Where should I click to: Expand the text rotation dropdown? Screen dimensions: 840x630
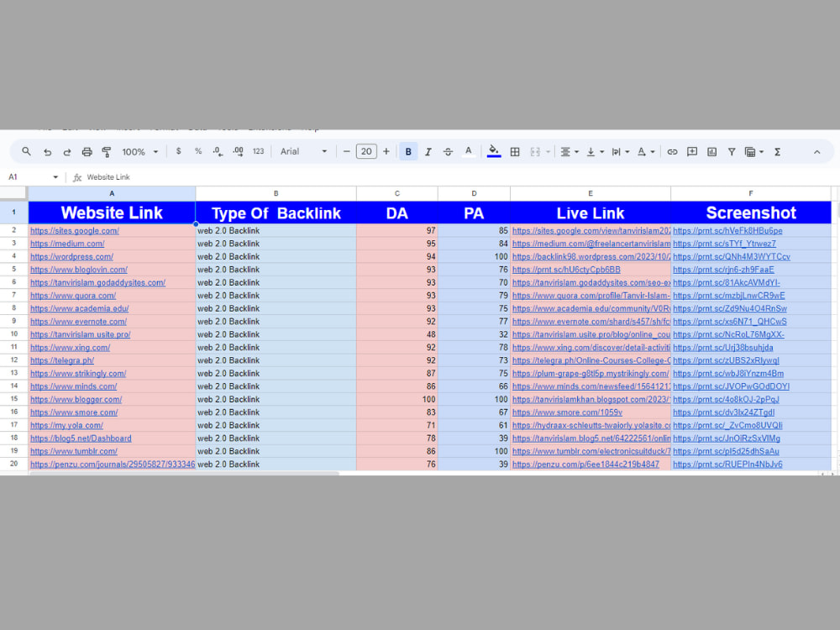[x=653, y=152]
